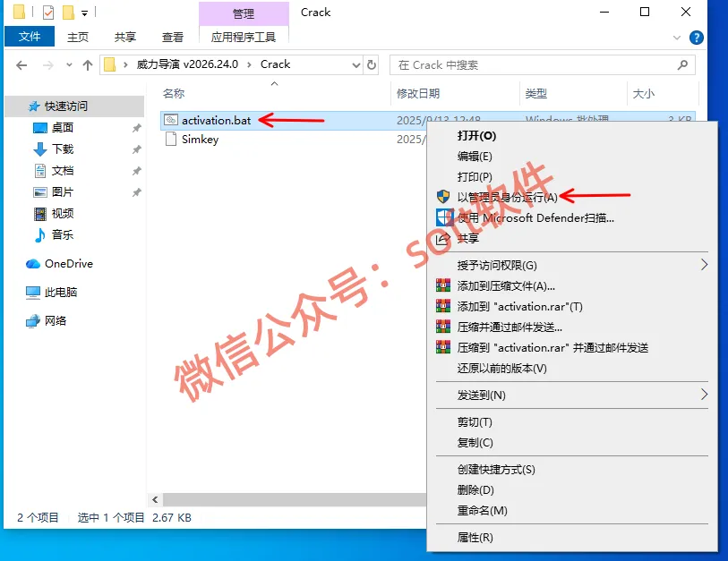Image resolution: width=728 pixels, height=561 pixels.
Task: Switch to the 主页 ribbon tab
Action: tap(78, 37)
